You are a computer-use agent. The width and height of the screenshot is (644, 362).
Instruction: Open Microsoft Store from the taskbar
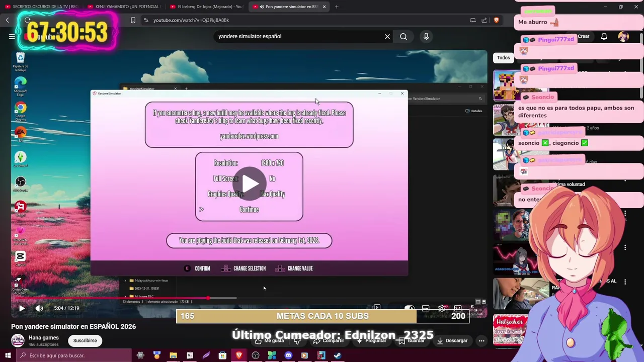[222, 355]
